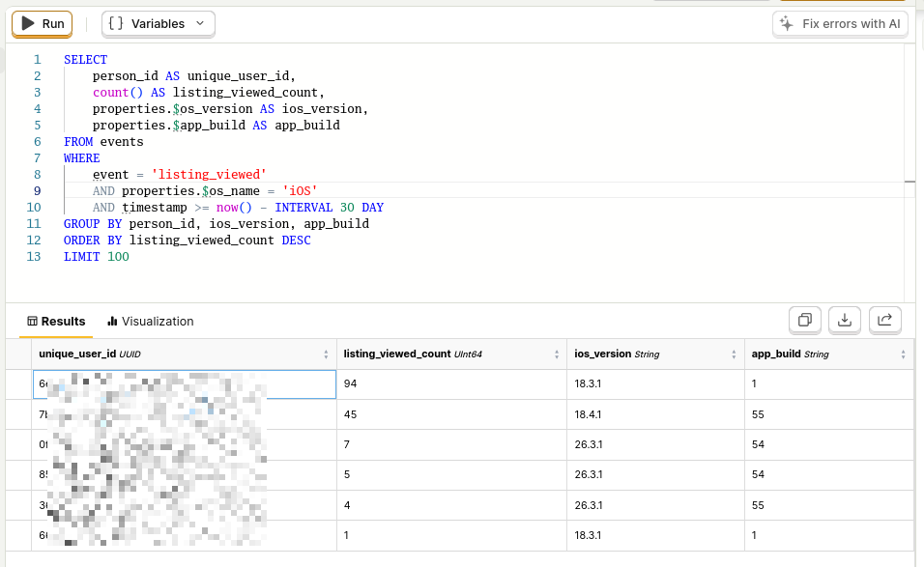Screen dimensions: 924x567
Task: Click the LIMIT 100 line in editor
Action: tap(97, 257)
